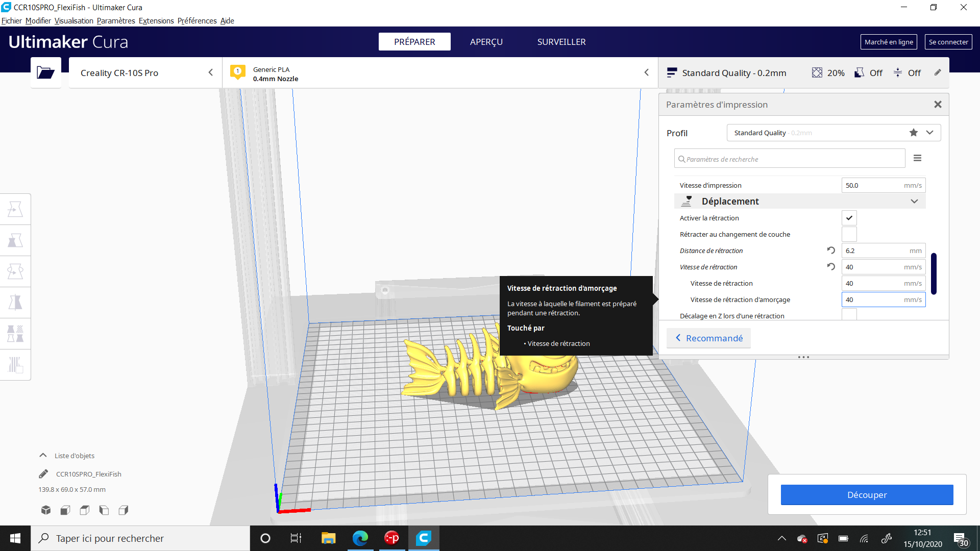Collapse the Liste d'objets panel

(x=43, y=456)
